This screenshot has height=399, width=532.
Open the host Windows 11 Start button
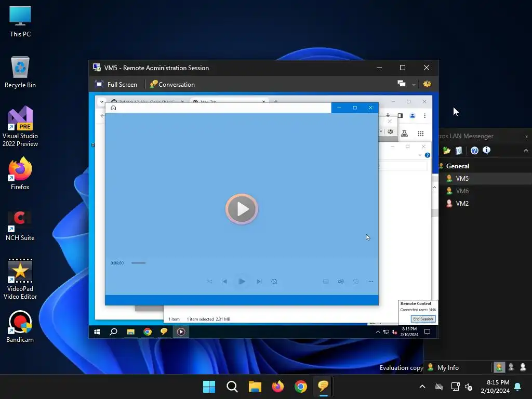tap(209, 387)
